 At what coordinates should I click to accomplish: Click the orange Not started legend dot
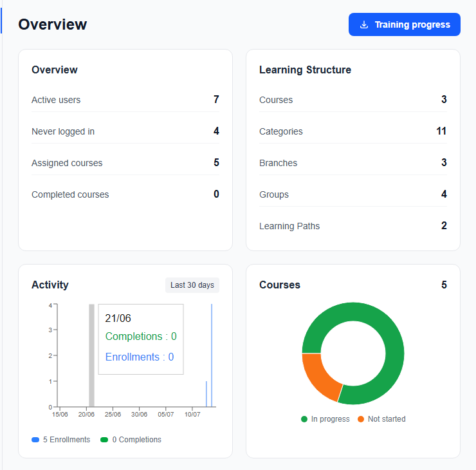361,419
